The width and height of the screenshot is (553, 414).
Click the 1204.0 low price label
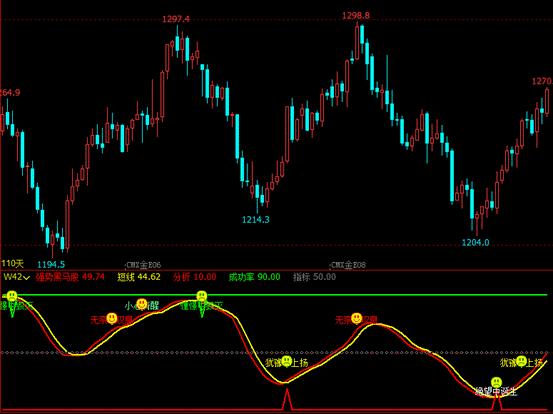475,243
